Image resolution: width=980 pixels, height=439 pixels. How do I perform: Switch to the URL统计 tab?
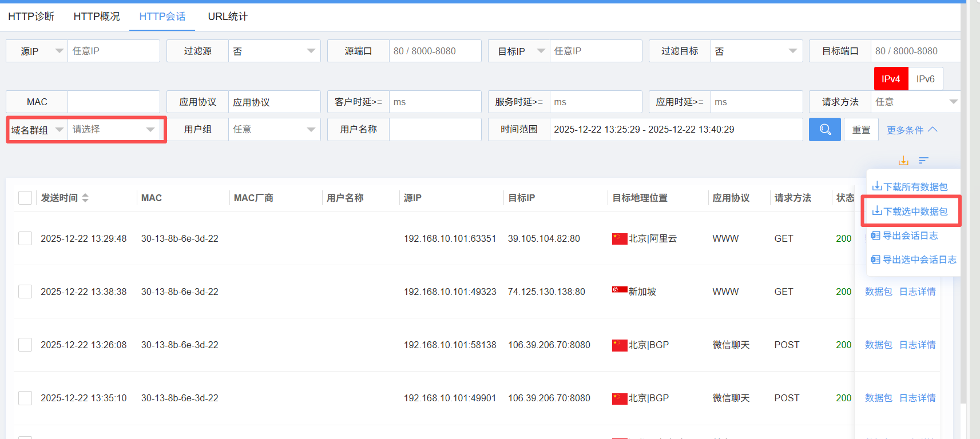pos(227,17)
